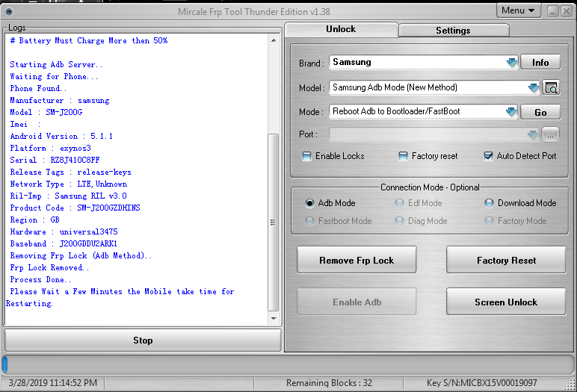Screen dimensions: 577x392
Task: Click 'Frp Lock Removed..' log line
Action: click(49, 268)
